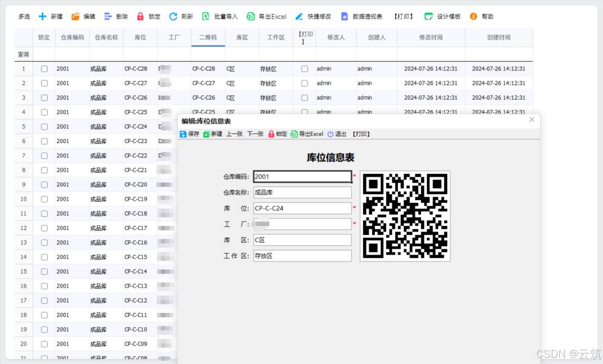Click the 删除 delete icon
The height and width of the screenshot is (364, 603).
108,17
